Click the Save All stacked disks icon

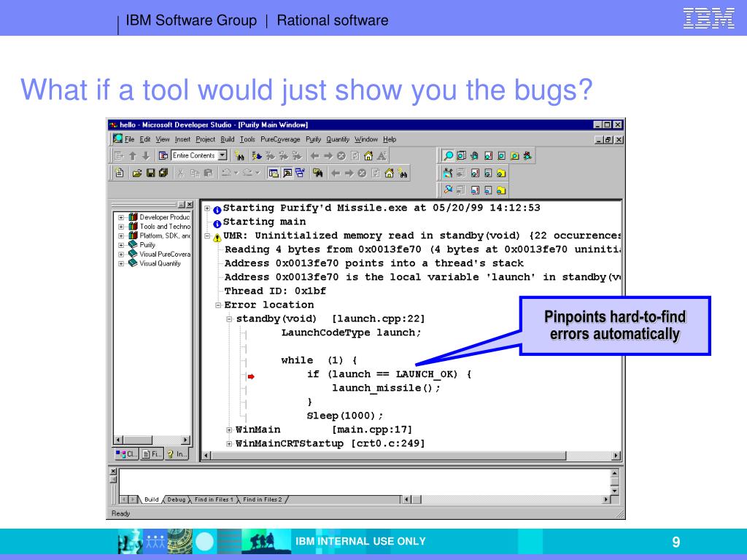point(163,173)
